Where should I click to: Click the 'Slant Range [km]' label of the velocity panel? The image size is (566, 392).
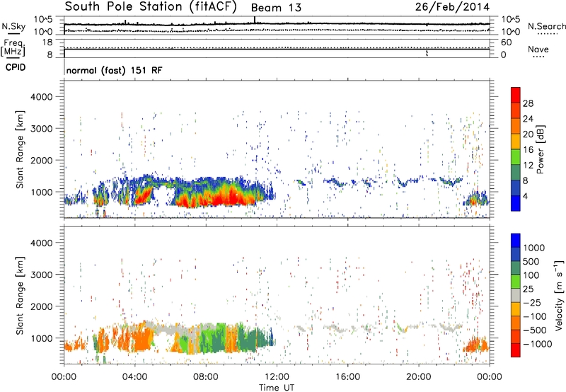pos(20,296)
